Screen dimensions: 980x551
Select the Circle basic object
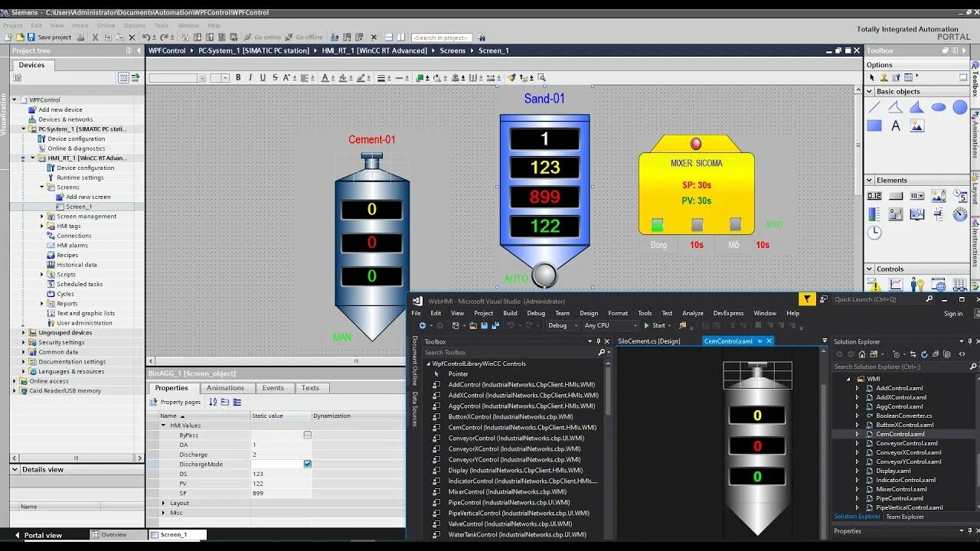[959, 107]
